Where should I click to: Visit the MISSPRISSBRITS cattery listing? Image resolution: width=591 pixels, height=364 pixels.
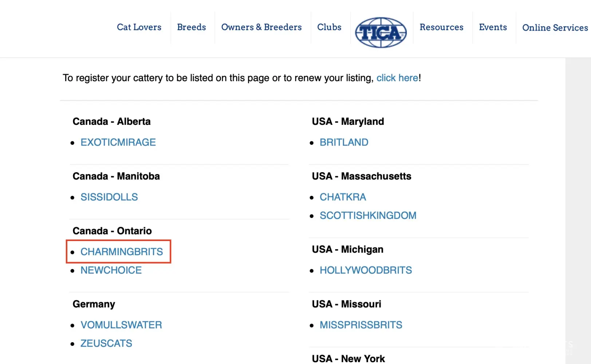point(361,325)
